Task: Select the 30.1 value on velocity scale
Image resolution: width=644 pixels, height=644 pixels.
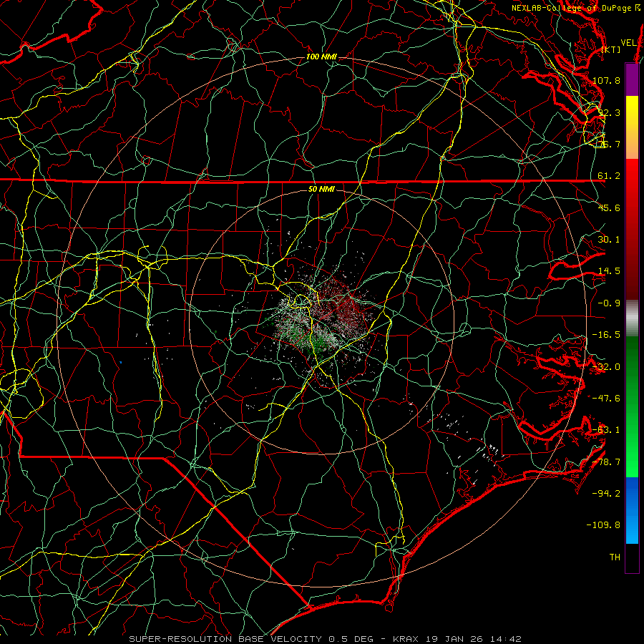Action: [609, 240]
